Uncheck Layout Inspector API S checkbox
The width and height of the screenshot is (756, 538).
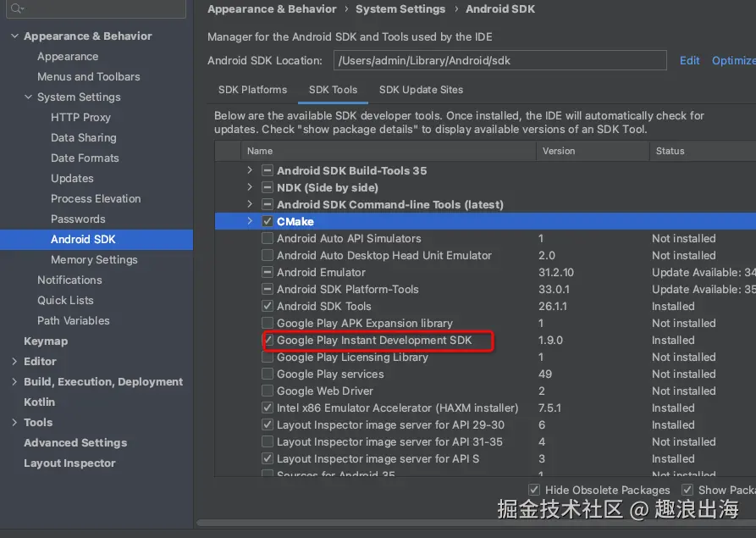(x=268, y=458)
